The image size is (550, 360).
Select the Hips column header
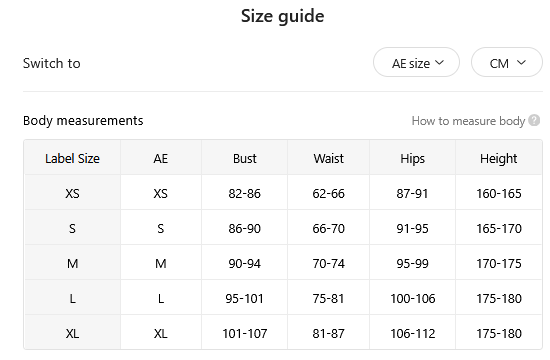412,158
